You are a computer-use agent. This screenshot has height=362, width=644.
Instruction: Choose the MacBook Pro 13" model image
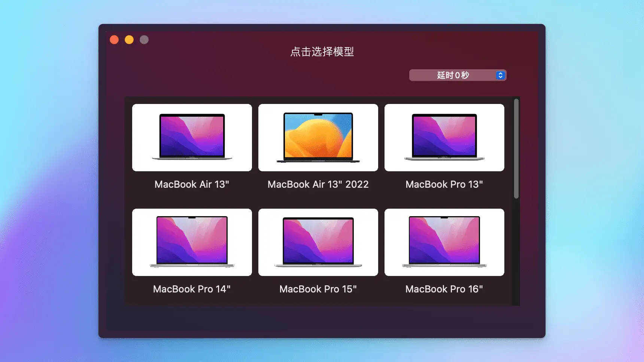click(444, 138)
